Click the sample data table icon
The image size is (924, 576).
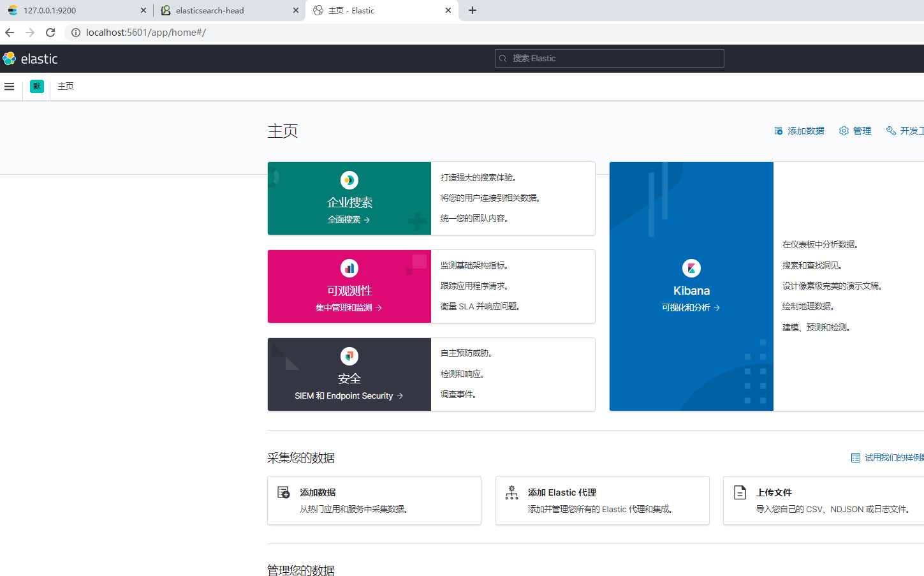pos(856,457)
